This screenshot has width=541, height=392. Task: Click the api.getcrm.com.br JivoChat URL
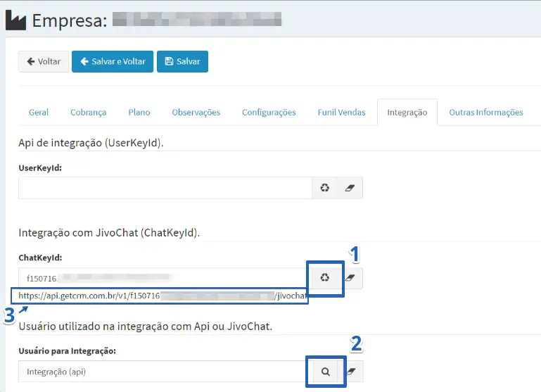click(x=163, y=296)
